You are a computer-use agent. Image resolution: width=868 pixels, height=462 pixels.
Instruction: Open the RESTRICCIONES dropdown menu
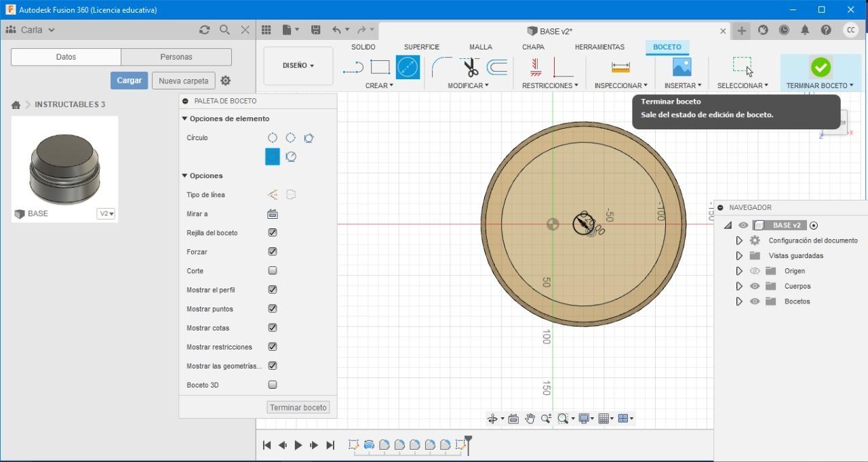tap(550, 85)
